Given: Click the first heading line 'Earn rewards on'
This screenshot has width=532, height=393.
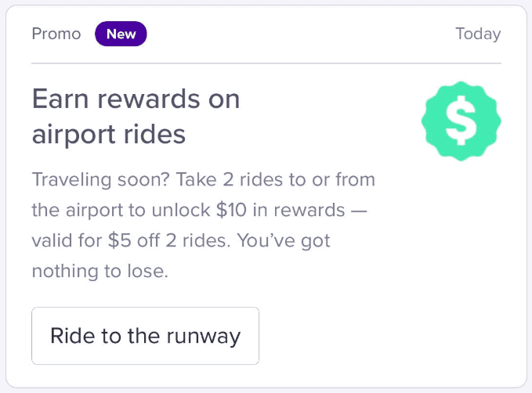Looking at the screenshot, I should pyautogui.click(x=136, y=99).
